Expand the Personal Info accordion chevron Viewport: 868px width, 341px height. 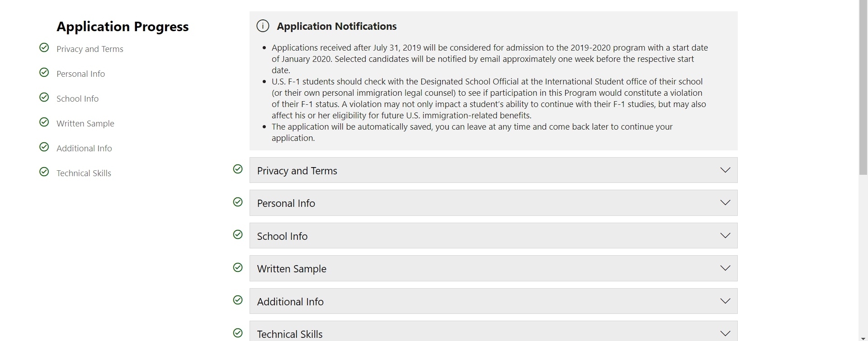725,203
